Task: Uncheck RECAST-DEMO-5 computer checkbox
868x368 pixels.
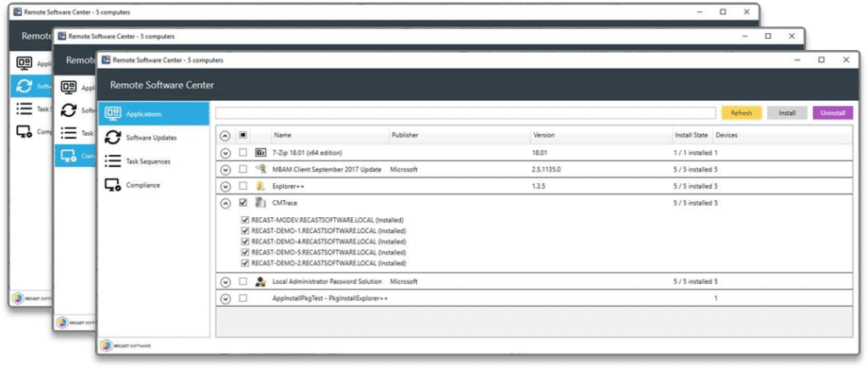Action: tap(245, 252)
